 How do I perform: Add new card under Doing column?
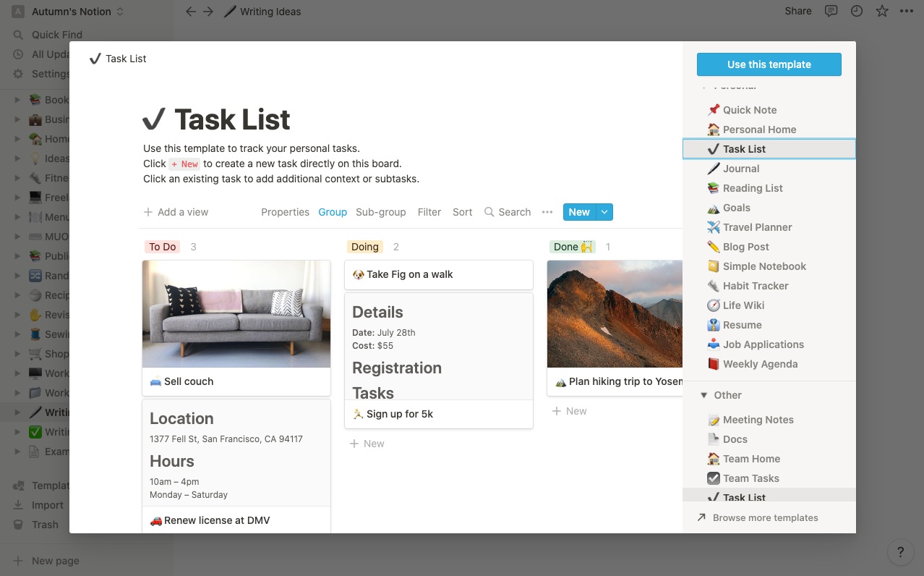coord(367,444)
